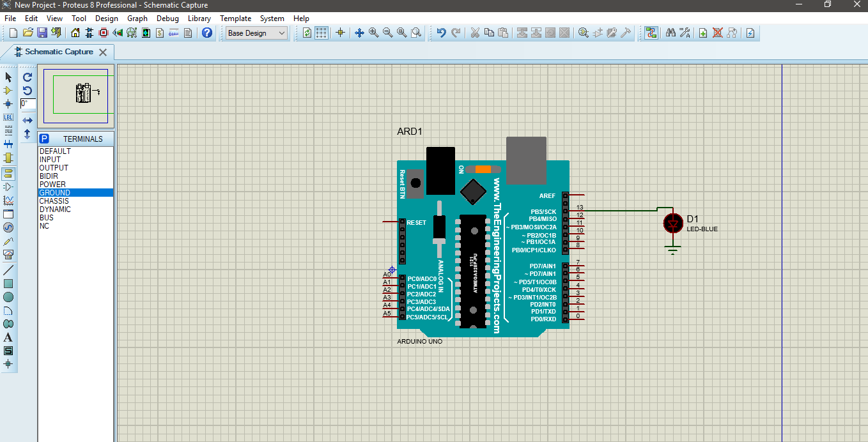Select the Component Mode tool
The height and width of the screenshot is (442, 868).
pyautogui.click(x=8, y=90)
